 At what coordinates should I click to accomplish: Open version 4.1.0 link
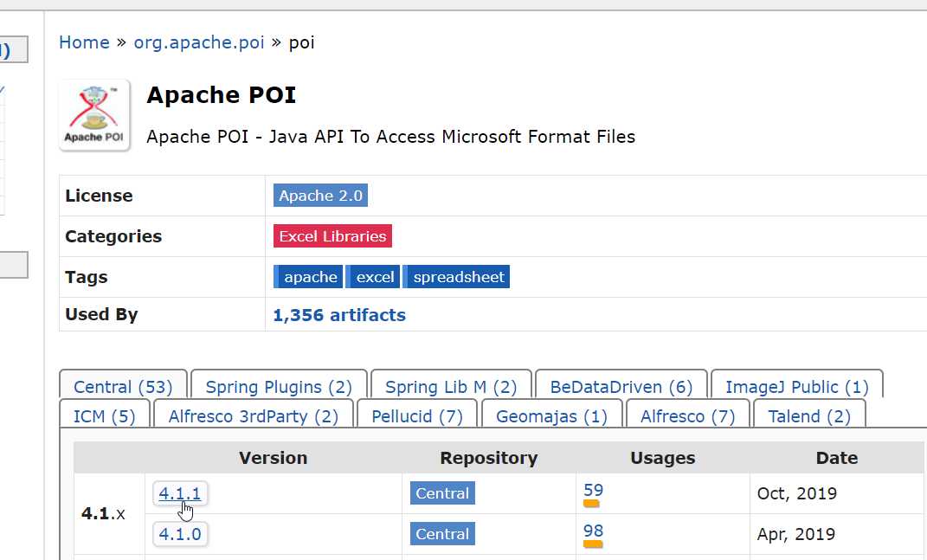tap(180, 534)
